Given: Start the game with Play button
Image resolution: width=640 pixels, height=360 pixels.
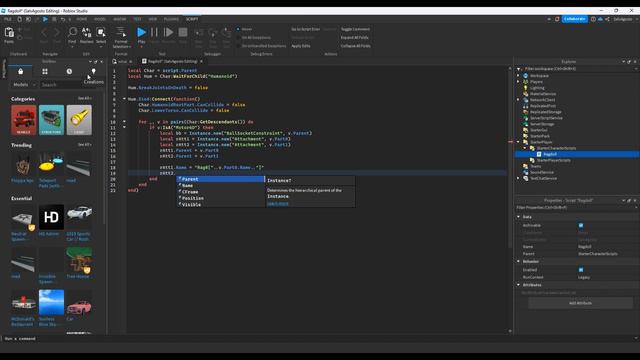Looking at the screenshot, I should [x=141, y=32].
